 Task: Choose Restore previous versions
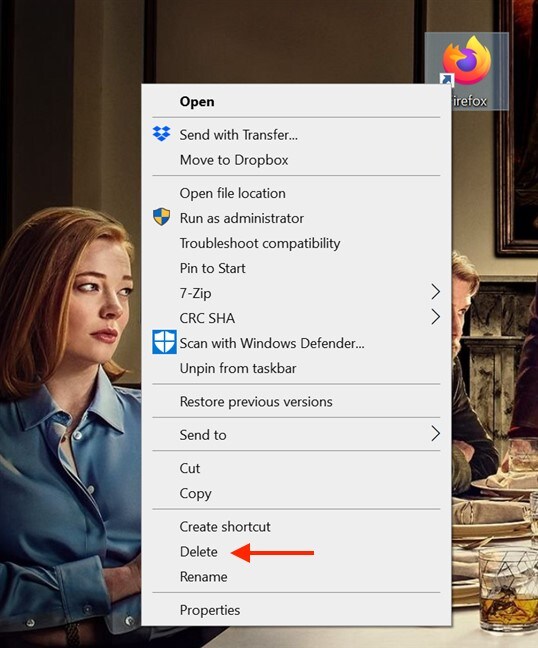click(x=296, y=402)
